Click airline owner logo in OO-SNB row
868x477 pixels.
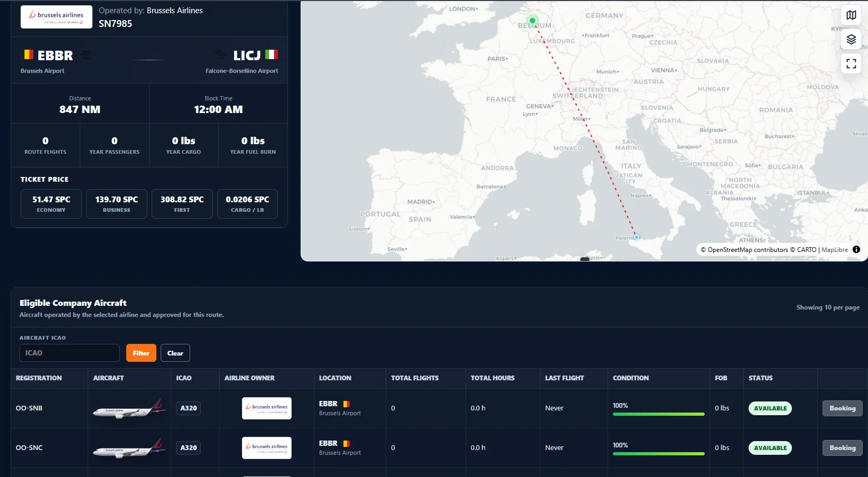click(267, 408)
